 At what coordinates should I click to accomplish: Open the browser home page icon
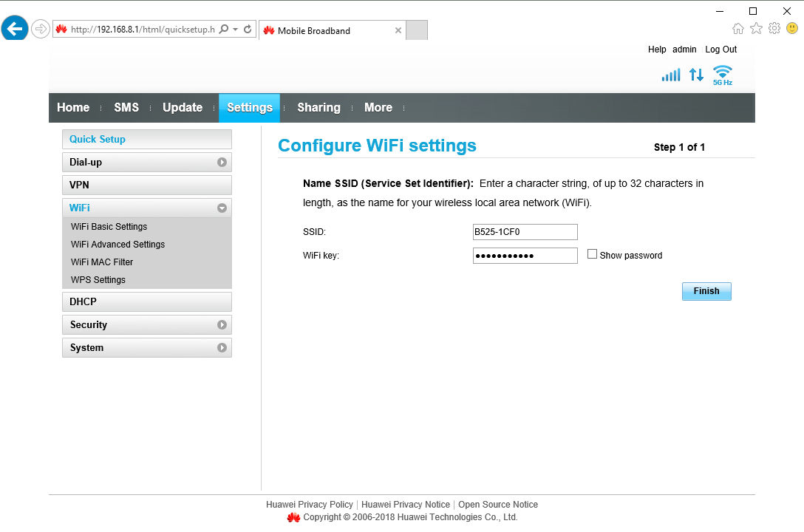click(738, 28)
